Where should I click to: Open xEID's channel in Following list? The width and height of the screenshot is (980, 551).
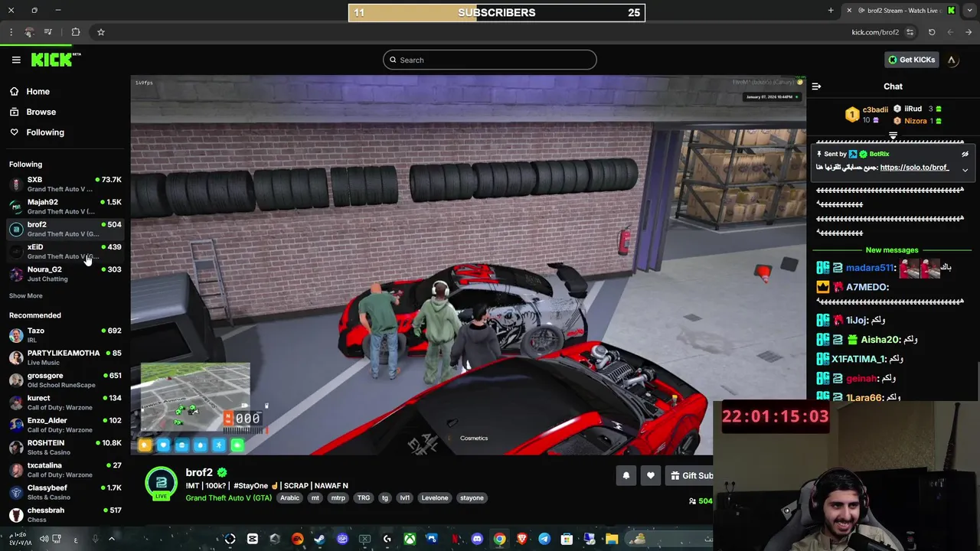click(65, 251)
